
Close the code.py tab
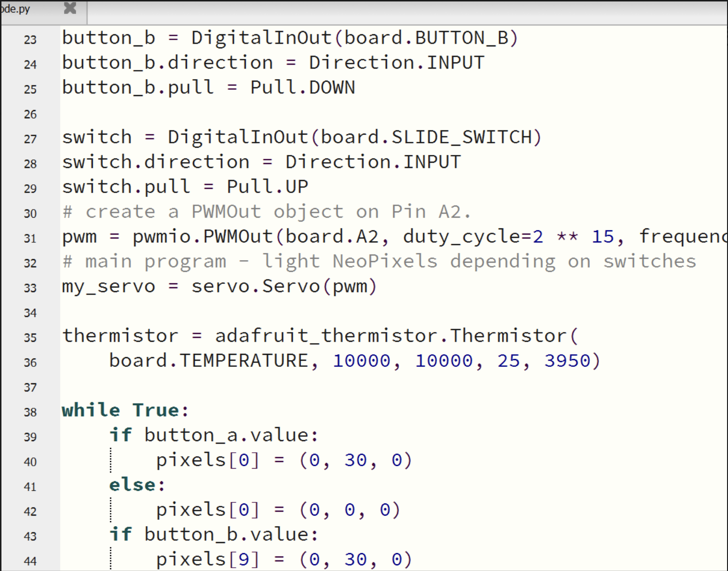tap(70, 8)
